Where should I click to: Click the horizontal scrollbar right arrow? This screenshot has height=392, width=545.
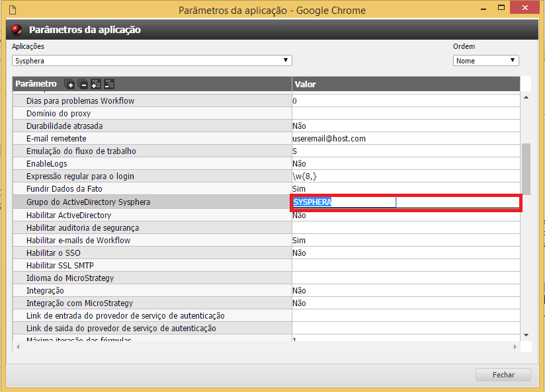coord(515,346)
